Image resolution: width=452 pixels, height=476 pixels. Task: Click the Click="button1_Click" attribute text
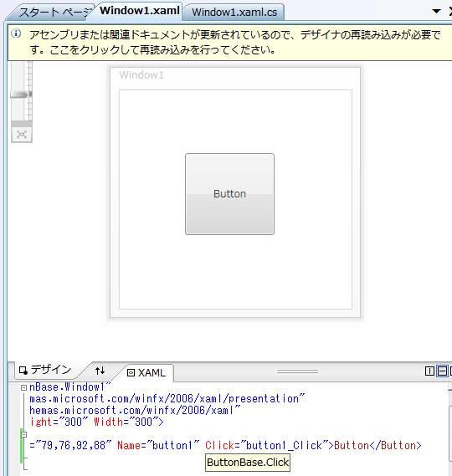point(268,445)
